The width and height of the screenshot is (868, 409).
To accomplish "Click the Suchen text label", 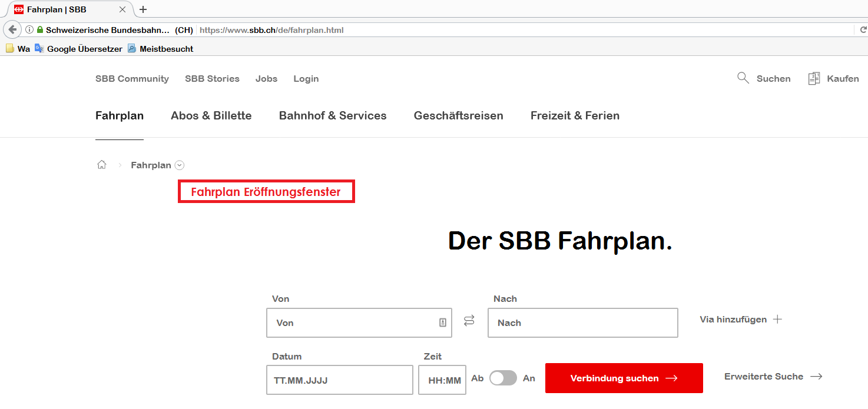I will coord(774,78).
